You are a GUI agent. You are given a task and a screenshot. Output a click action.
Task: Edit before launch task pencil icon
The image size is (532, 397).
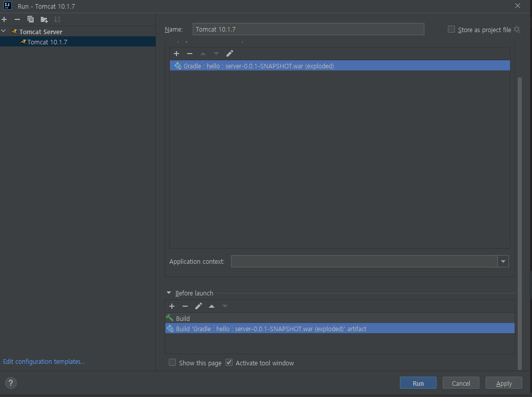pyautogui.click(x=198, y=306)
